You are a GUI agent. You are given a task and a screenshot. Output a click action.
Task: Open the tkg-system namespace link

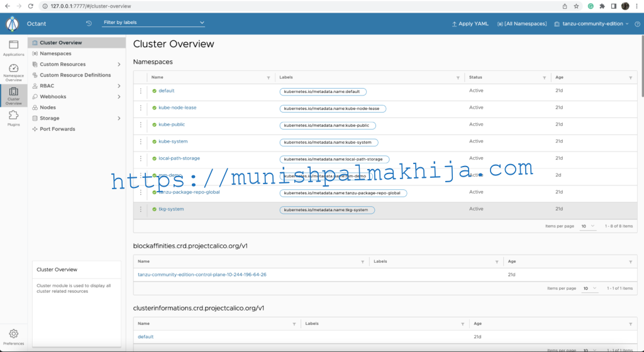tap(171, 209)
